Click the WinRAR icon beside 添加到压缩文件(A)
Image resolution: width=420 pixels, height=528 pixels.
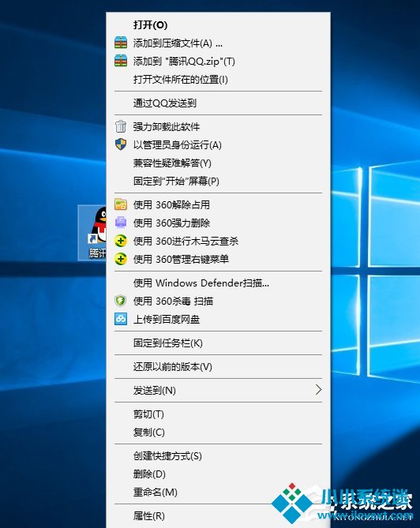[121, 43]
